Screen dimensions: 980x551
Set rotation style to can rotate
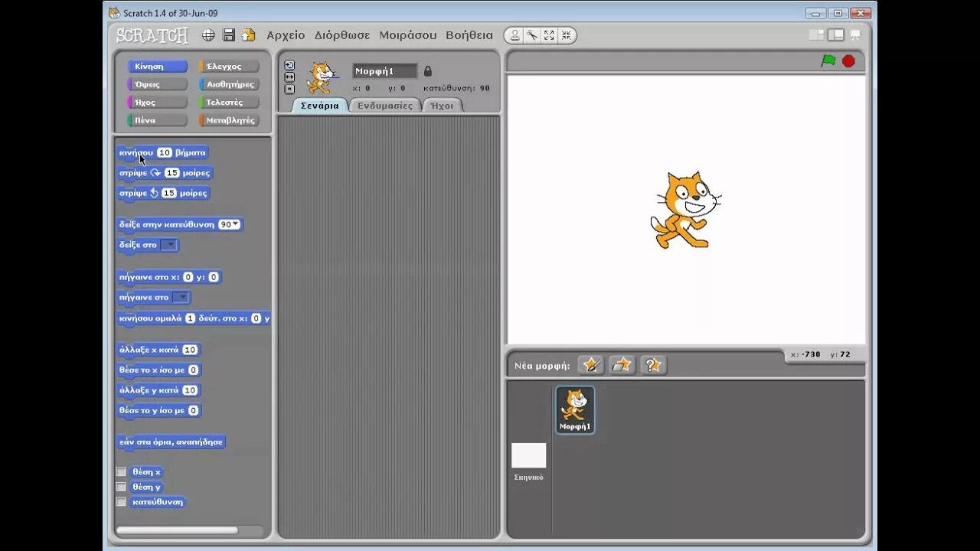coord(289,65)
